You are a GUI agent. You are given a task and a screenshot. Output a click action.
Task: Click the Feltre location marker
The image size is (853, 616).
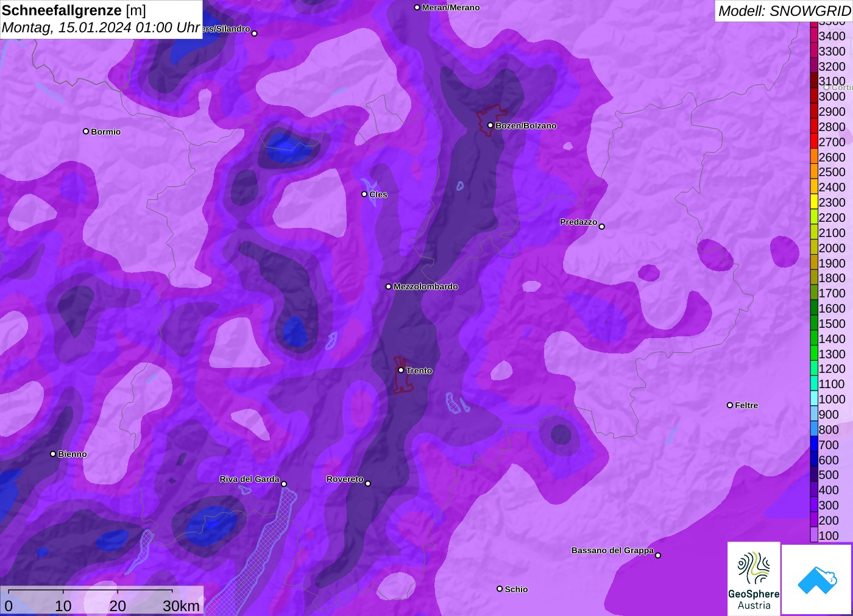[730, 405]
